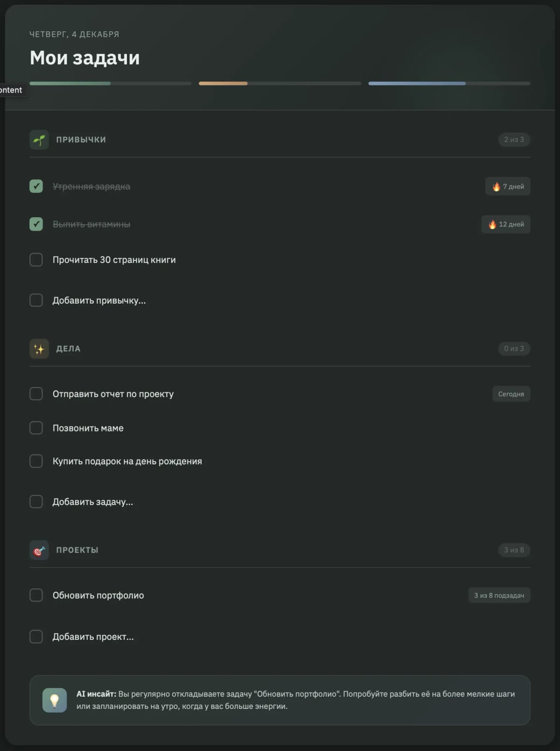Uncheck the completed Выпить витамины habit
Image resolution: width=560 pixels, height=751 pixels.
36,224
